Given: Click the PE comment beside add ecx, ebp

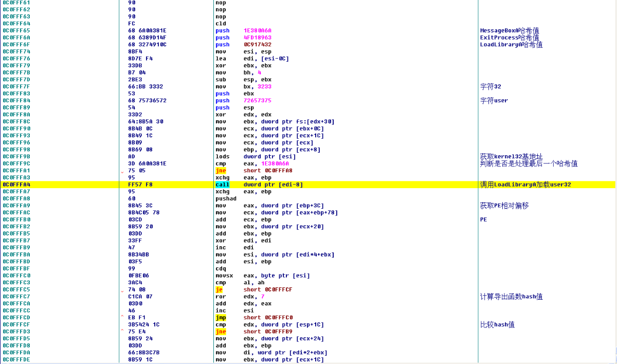Looking at the screenshot, I should (483, 220).
